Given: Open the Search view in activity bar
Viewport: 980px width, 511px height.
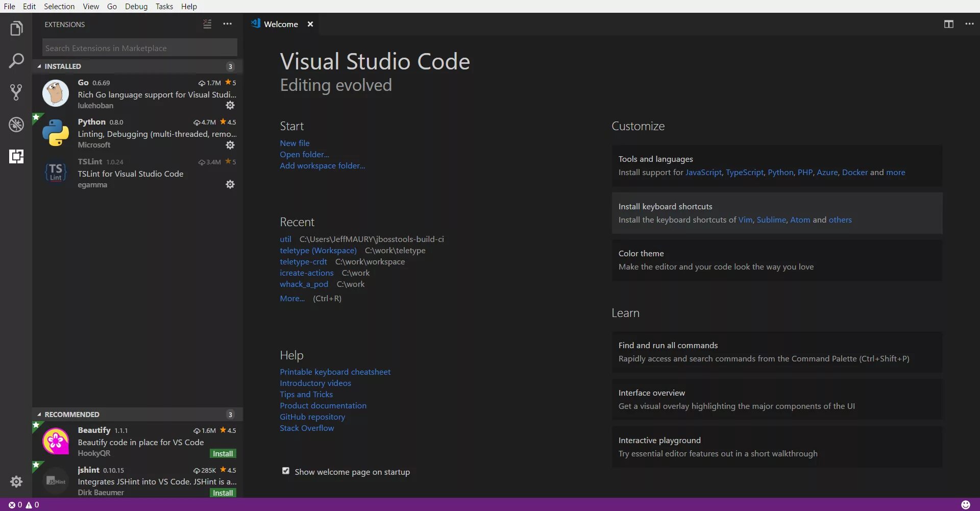Looking at the screenshot, I should click(16, 61).
